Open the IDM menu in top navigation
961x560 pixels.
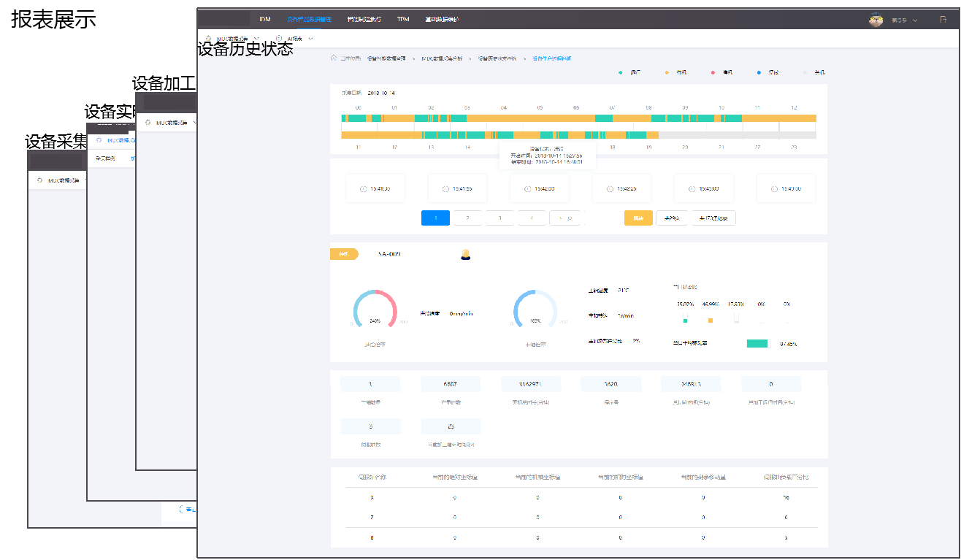265,20
